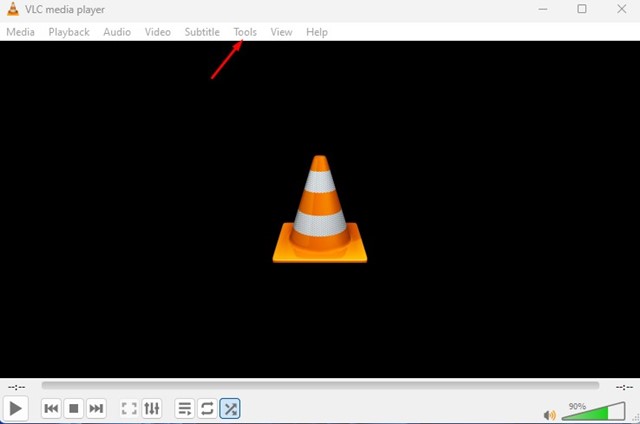The image size is (640, 424).
Task: Skip to next media track
Action: pos(96,408)
